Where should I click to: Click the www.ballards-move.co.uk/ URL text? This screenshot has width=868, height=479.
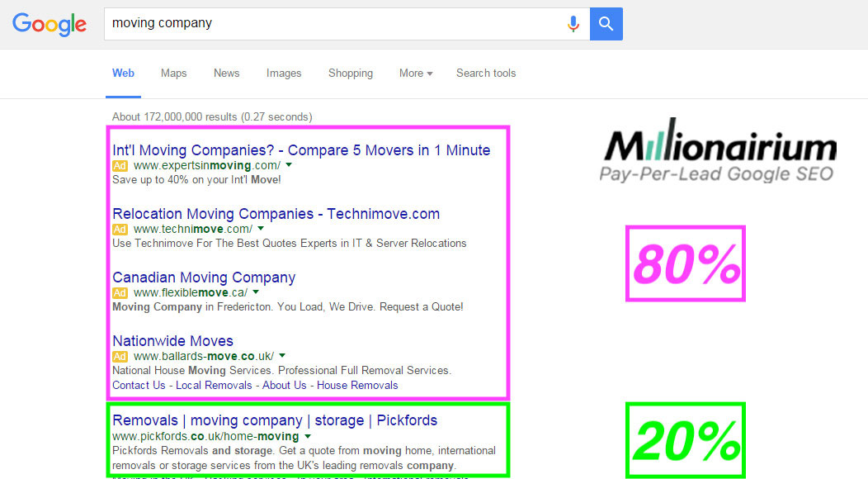point(204,357)
